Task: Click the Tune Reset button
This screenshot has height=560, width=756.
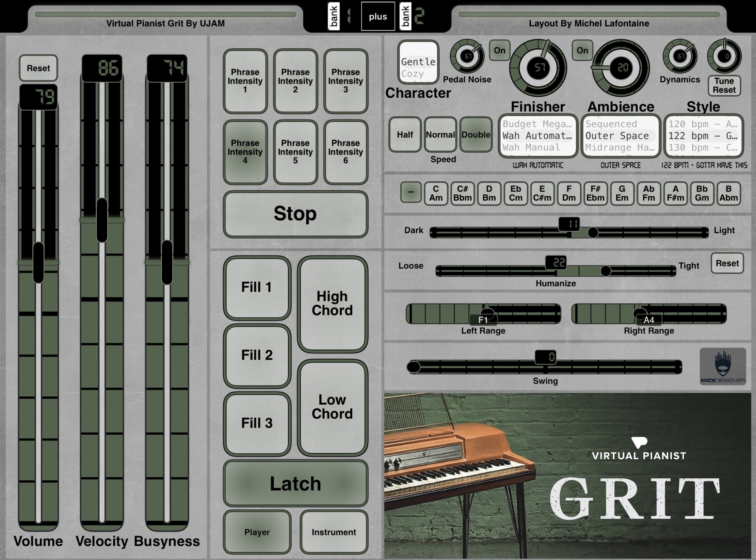Action: point(724,85)
